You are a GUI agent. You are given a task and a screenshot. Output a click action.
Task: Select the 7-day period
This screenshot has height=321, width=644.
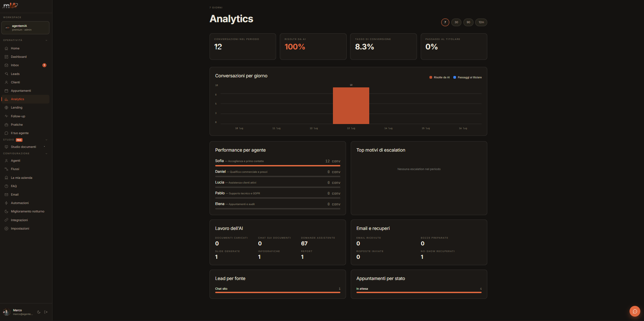click(445, 22)
